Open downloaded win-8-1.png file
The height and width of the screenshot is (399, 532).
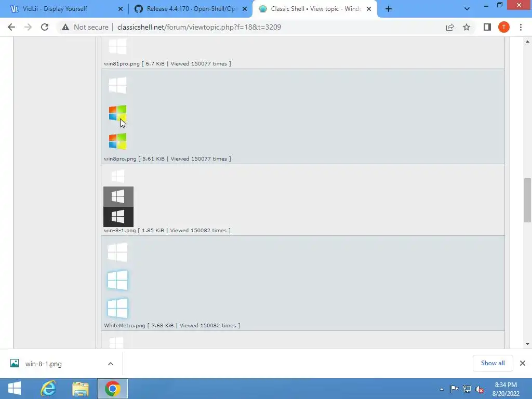click(x=43, y=364)
